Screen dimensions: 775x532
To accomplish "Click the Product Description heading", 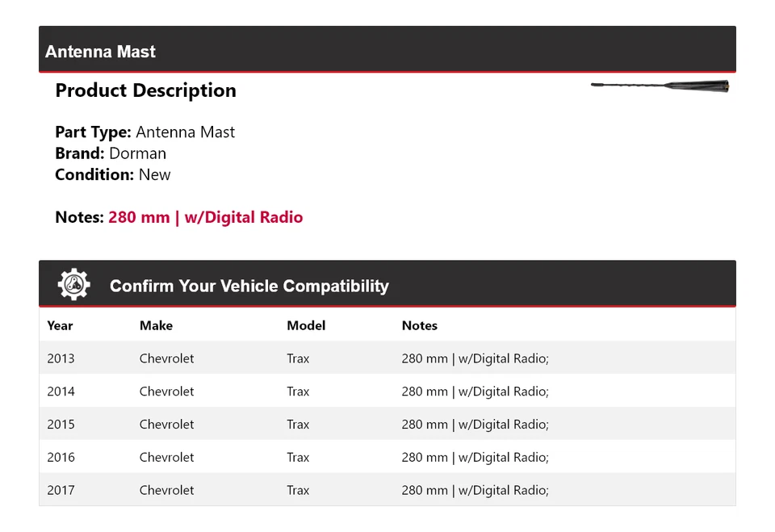I will coord(146,90).
